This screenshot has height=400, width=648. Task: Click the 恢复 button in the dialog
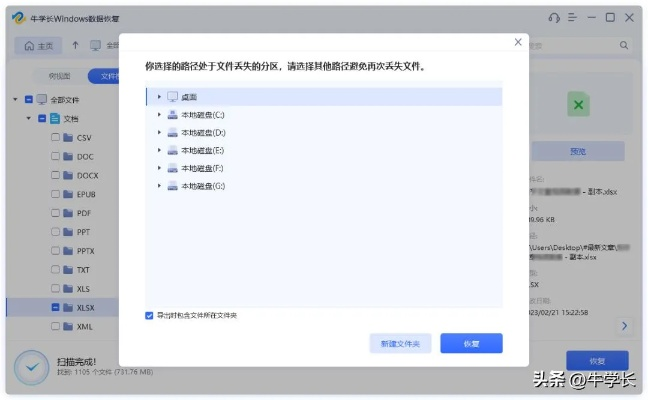(x=470, y=344)
